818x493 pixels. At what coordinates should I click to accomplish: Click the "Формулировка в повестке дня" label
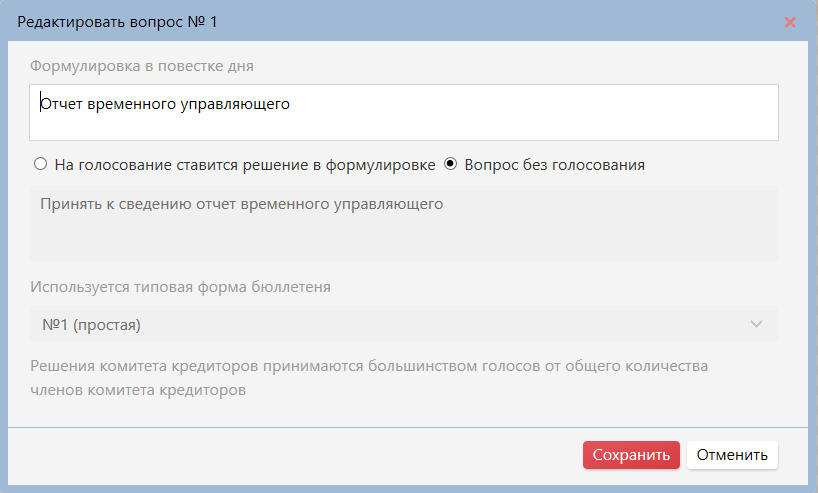(142, 66)
